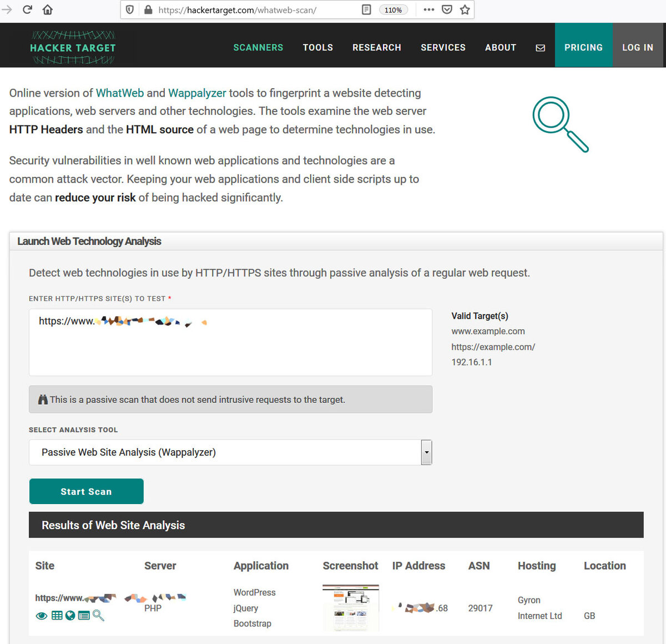Click the browser address bar URL
The height and width of the screenshot is (644, 666).
coord(237,10)
